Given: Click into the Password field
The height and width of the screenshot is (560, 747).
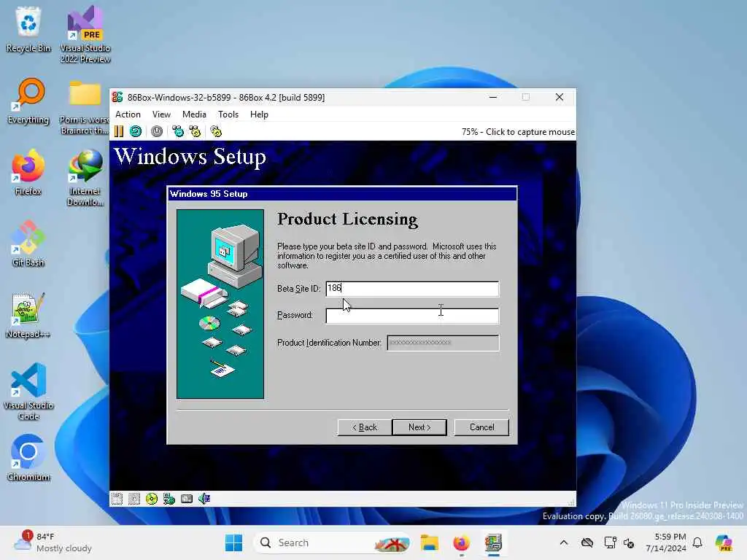Looking at the screenshot, I should pos(412,315).
